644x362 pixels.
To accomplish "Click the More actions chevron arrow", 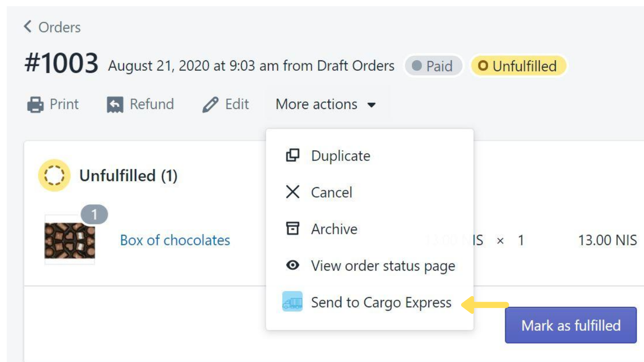I will [x=372, y=105].
